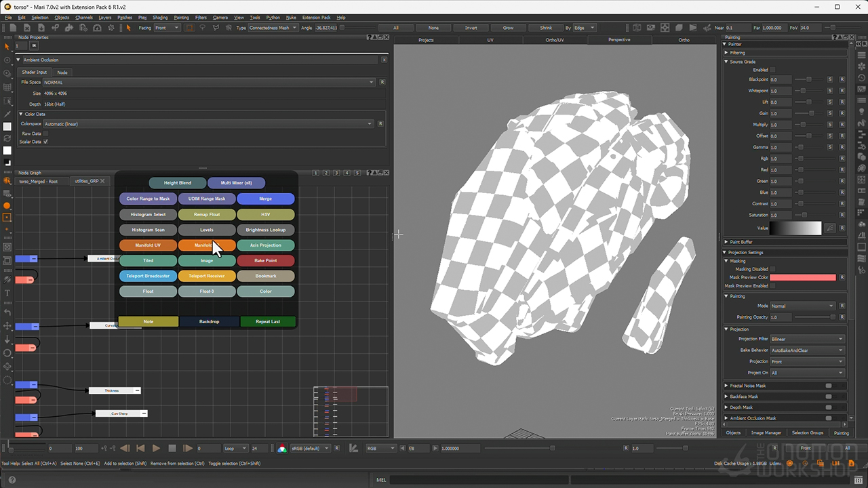Viewport: 868px width, 488px height.
Task: Add a Bake Point node
Action: 265,260
